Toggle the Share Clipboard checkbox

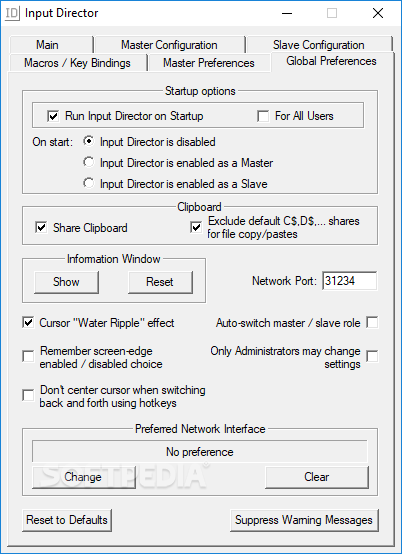[41, 228]
